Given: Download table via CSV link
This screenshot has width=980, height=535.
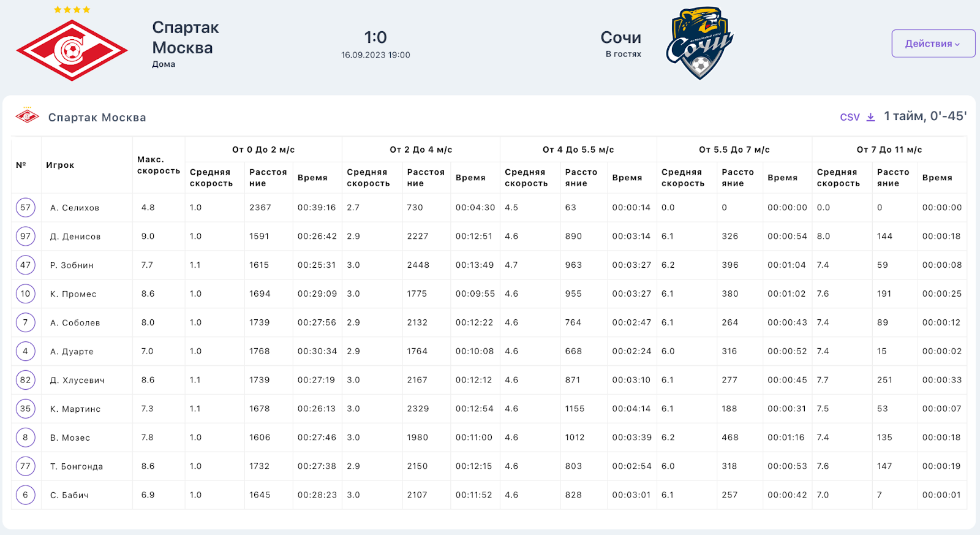Looking at the screenshot, I should point(850,117).
